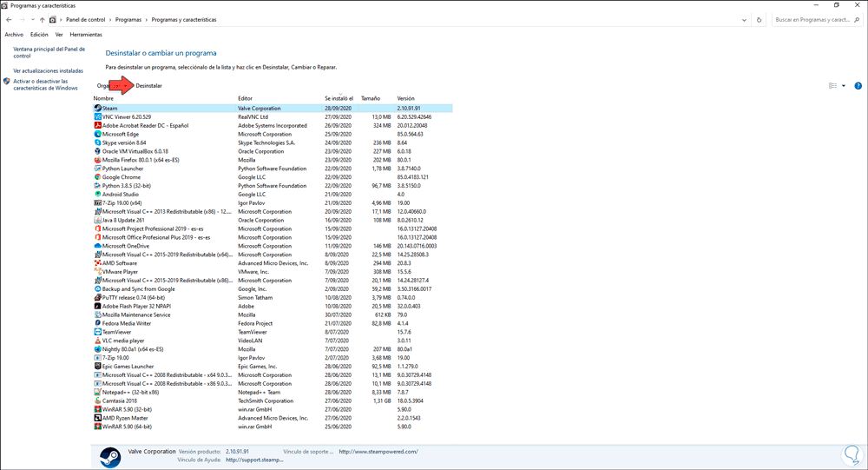Select Python 3.8.5 (32-bit) row
This screenshot has height=470, width=868.
[273, 186]
